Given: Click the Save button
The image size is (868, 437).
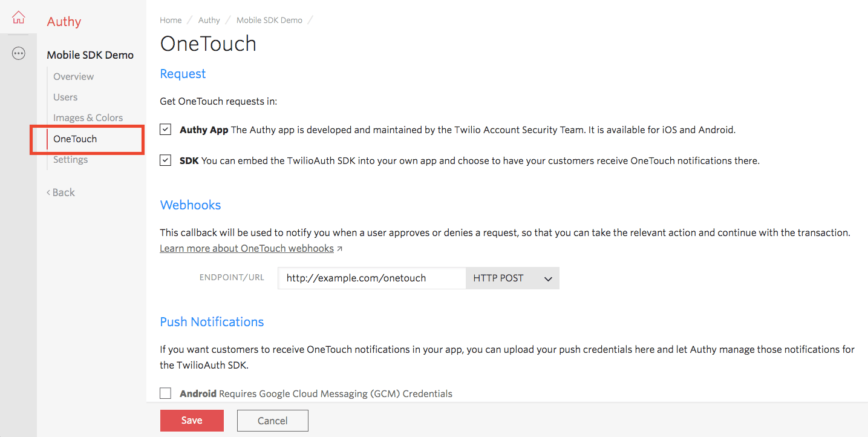Looking at the screenshot, I should [192, 421].
